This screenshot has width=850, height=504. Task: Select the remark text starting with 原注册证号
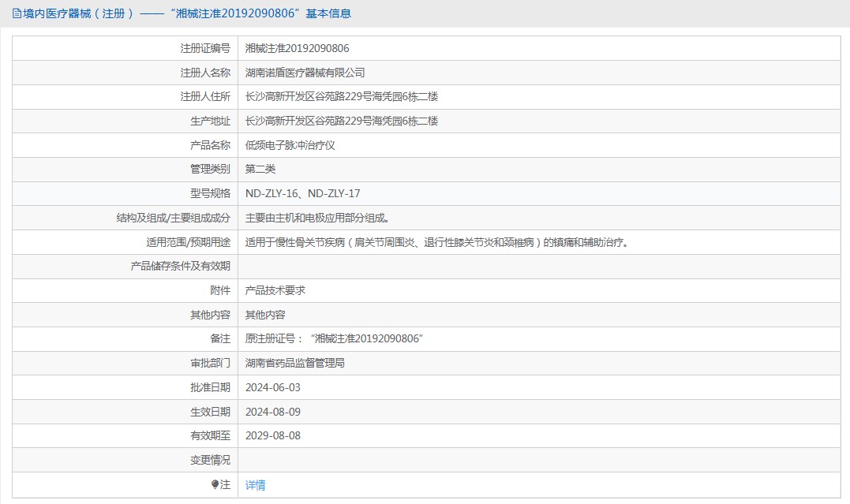coord(334,338)
